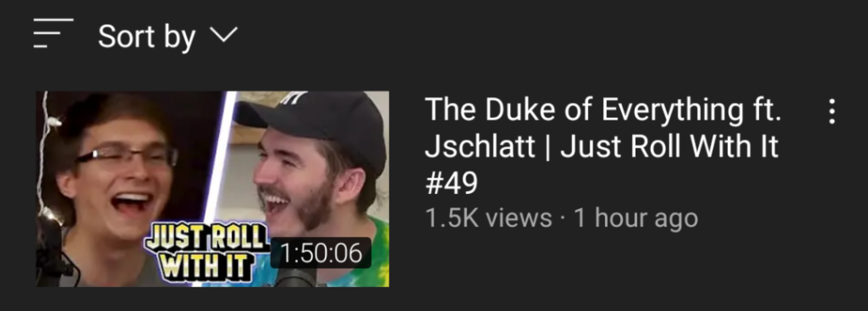The image size is (868, 311).
Task: Click the word Everything in the title
Action: coord(672,110)
